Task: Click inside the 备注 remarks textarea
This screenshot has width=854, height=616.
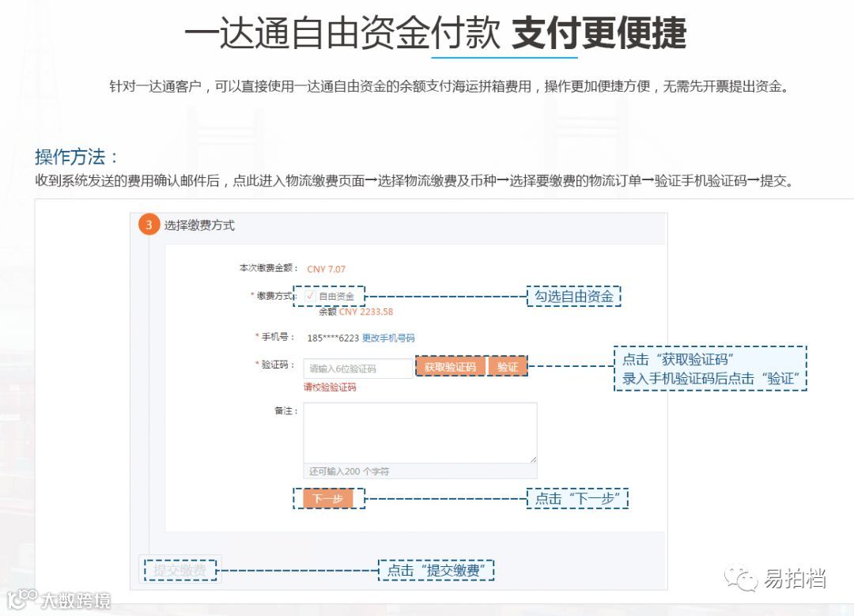Action: click(x=420, y=433)
